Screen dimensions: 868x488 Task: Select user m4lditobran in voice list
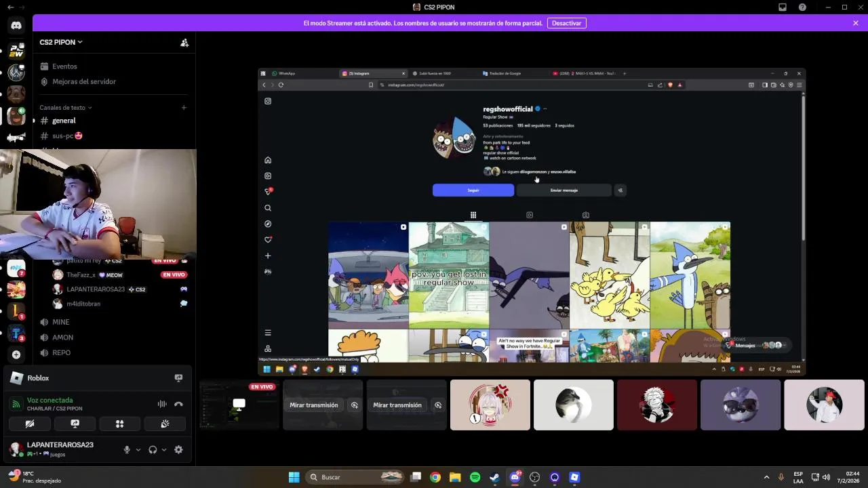83,304
